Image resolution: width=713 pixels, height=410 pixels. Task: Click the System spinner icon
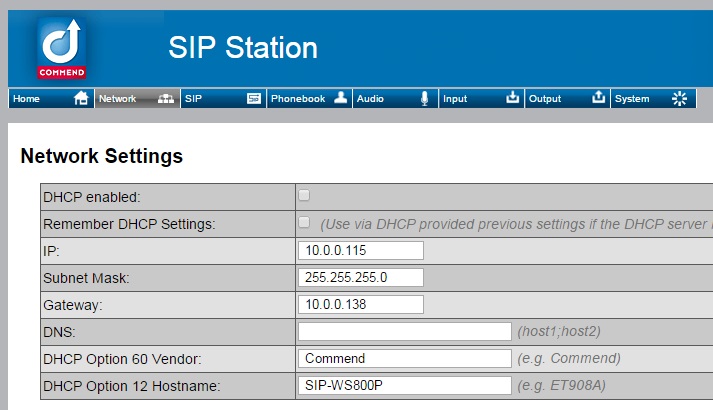(x=680, y=98)
